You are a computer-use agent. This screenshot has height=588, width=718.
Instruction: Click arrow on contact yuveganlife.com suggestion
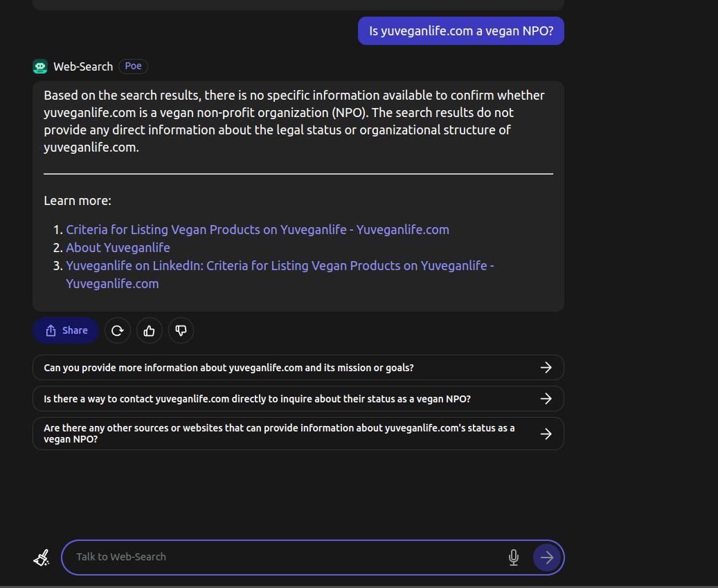(546, 398)
